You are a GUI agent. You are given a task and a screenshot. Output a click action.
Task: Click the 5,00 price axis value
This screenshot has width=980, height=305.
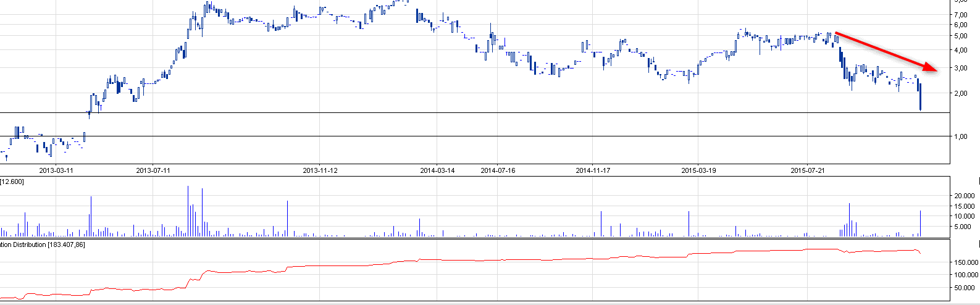960,36
